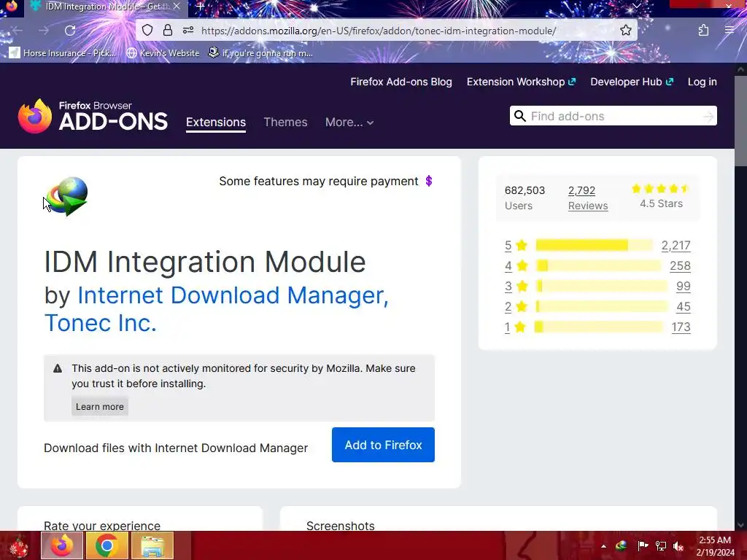Screen dimensions: 747x560
Task: Open the Start menu in the taskbar
Action: click(18, 545)
